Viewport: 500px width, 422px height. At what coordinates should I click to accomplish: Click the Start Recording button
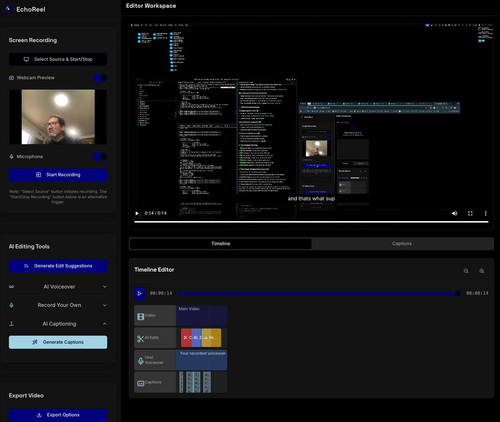coord(58,175)
